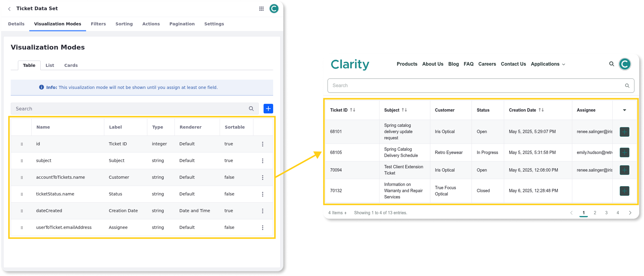Go to page 2 of the ticket entries
This screenshot has width=644, height=276.
click(595, 213)
